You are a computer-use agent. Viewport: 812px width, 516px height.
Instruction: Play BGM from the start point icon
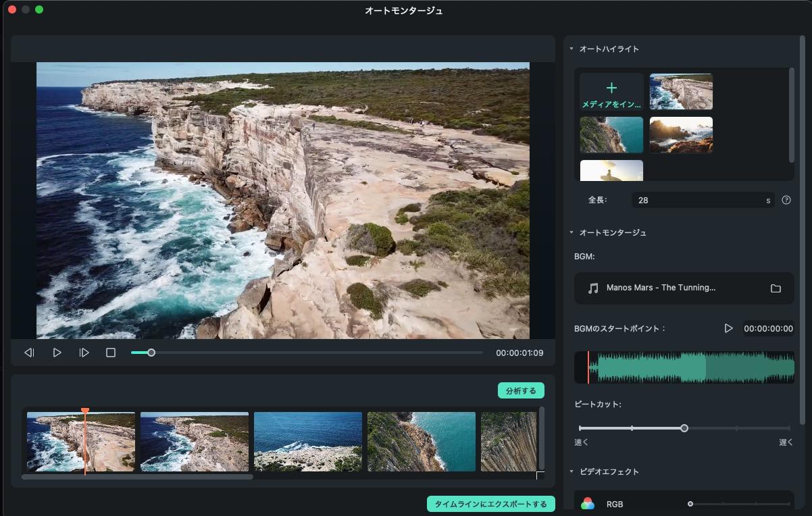[x=728, y=328]
